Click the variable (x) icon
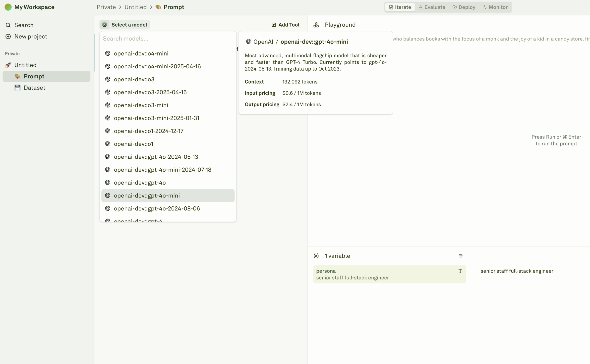Image resolution: width=590 pixels, height=364 pixels. (x=316, y=256)
